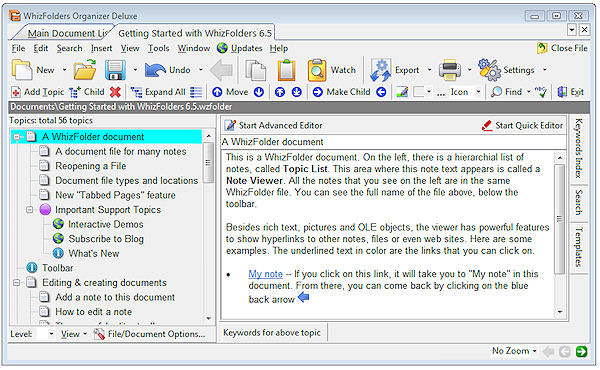This screenshot has width=600, height=370.
Task: Click the left arrow after Make Child
Action: pyautogui.click(x=381, y=92)
